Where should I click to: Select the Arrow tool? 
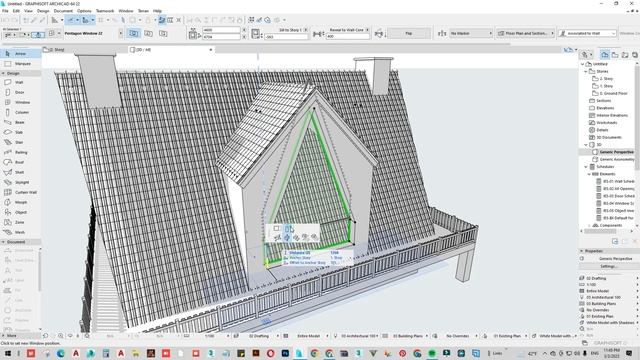pos(20,53)
